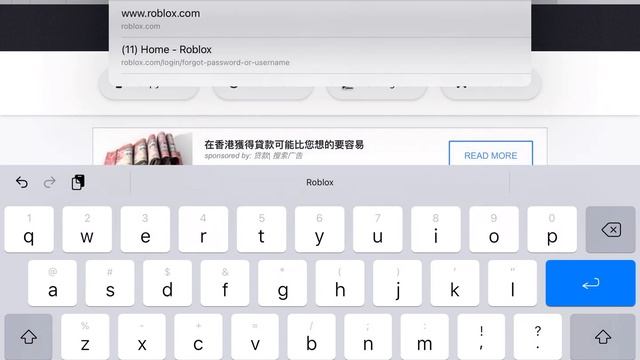
Task: Tap the redo arrow icon
Action: tap(49, 182)
